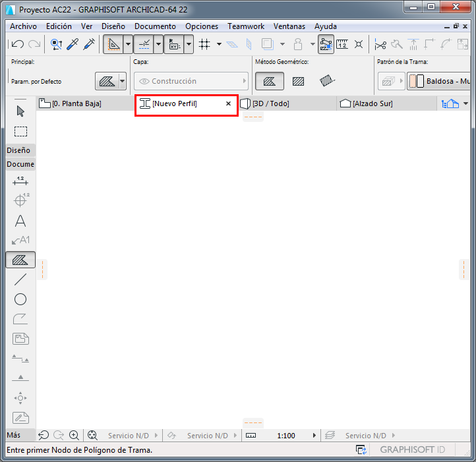Select the Line tool
Screen dimensions: 476x462
tap(20, 279)
